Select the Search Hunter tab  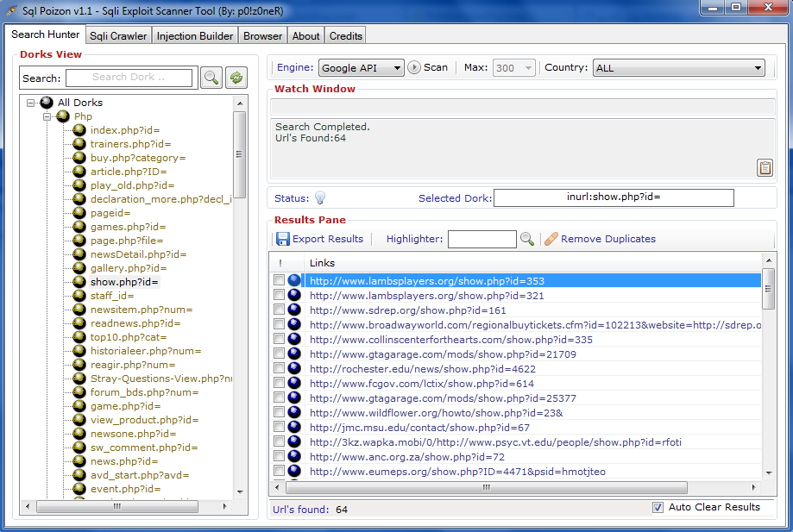(45, 34)
